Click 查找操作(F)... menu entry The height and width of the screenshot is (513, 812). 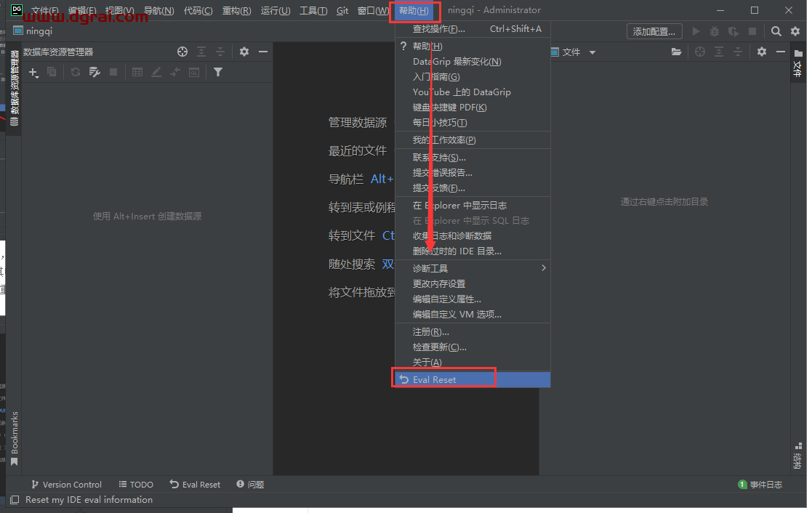pos(473,29)
